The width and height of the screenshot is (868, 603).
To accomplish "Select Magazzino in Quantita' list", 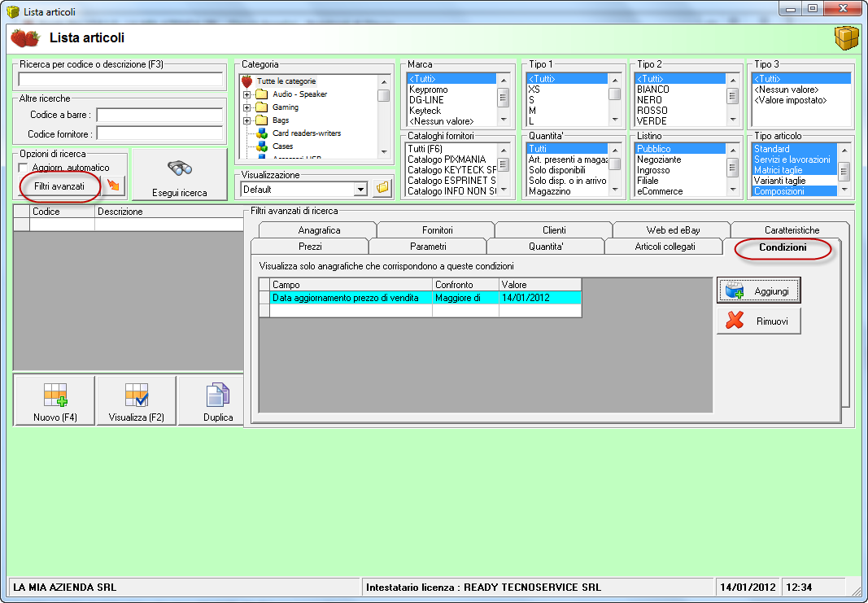I will pos(567,191).
